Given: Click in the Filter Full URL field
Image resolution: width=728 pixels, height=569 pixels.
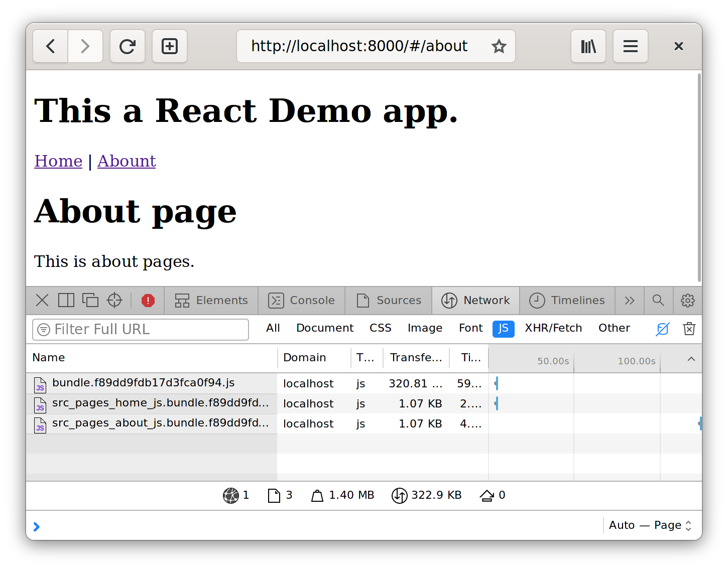Looking at the screenshot, I should 141,330.
